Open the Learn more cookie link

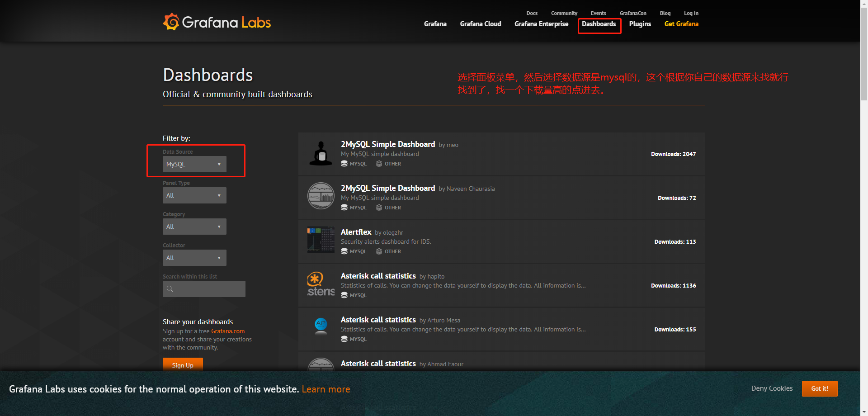pos(326,389)
